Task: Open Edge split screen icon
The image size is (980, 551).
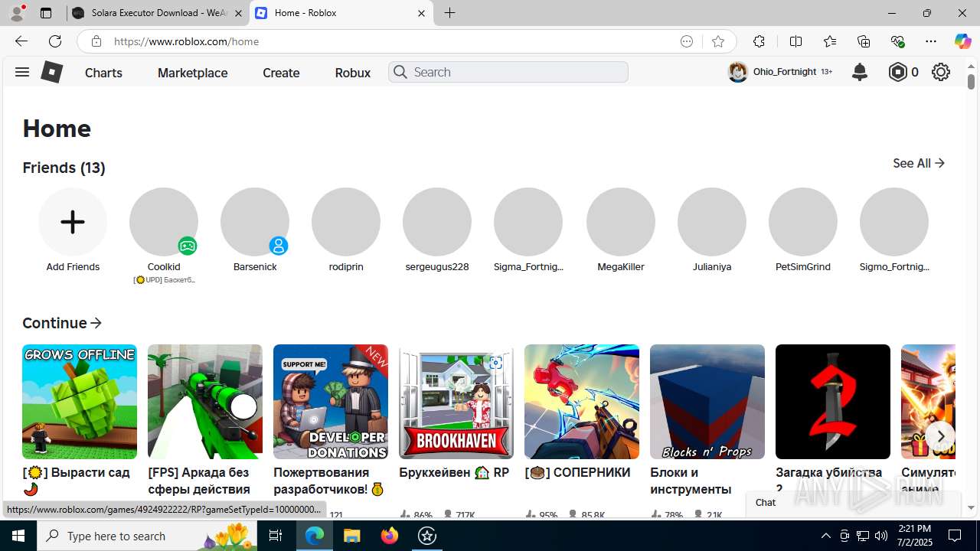Action: (x=795, y=41)
